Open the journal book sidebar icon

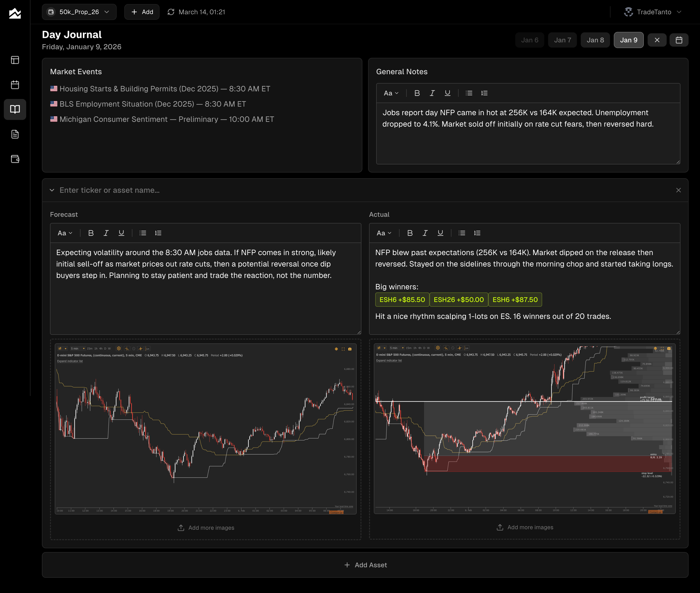point(15,109)
